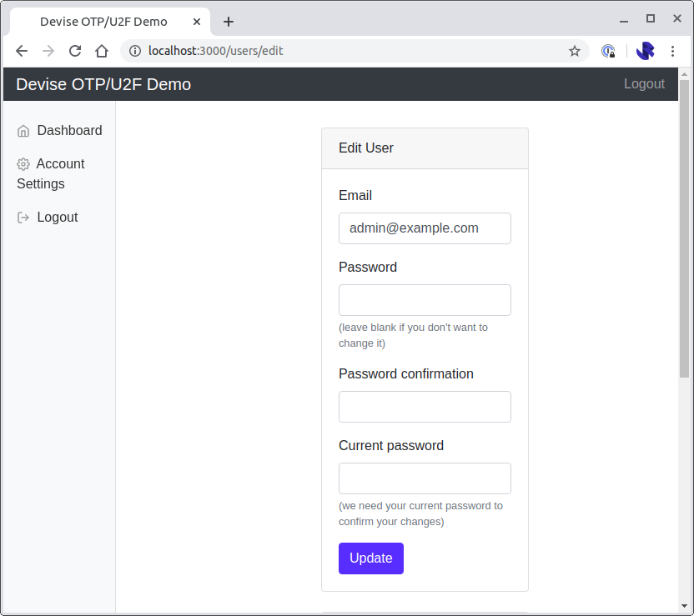Screen dimensions: 694x616
Task: Minimize the browser window
Action: [624, 20]
